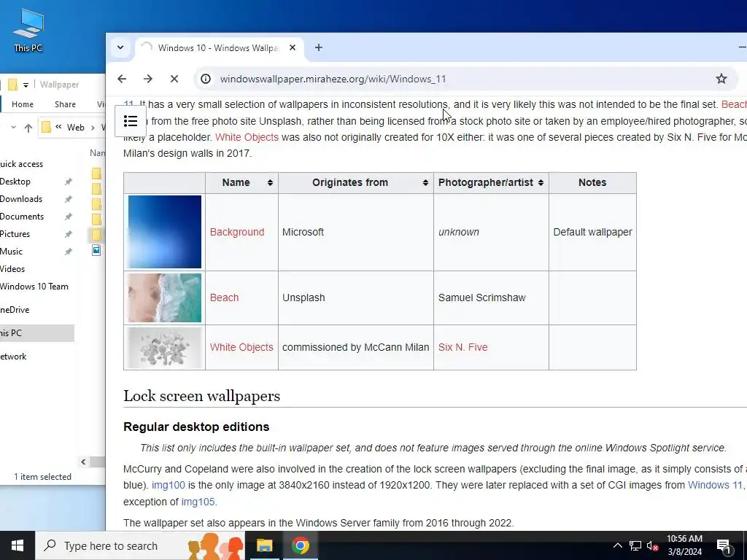Select OneDrive in Explorer navigation pane

click(15, 310)
